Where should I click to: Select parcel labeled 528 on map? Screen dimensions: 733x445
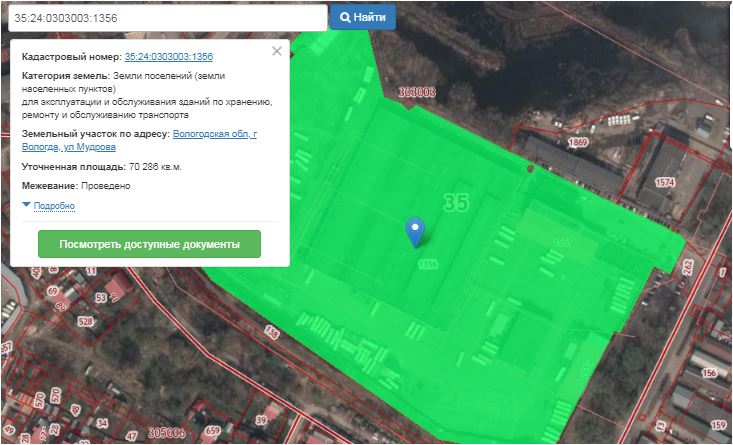[85, 321]
